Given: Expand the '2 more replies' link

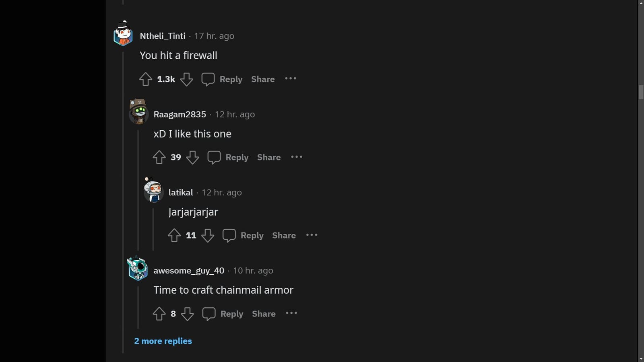Looking at the screenshot, I should tap(163, 341).
